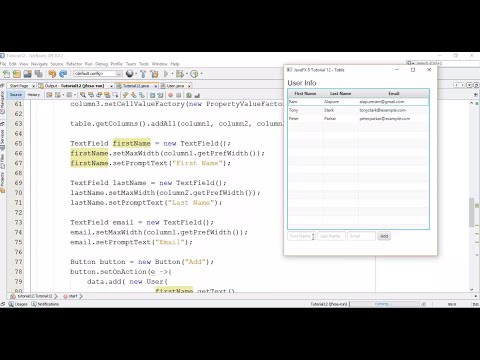Image resolution: width=480 pixels, height=360 pixels.
Task: Open the Refactor menu
Action: point(74,64)
